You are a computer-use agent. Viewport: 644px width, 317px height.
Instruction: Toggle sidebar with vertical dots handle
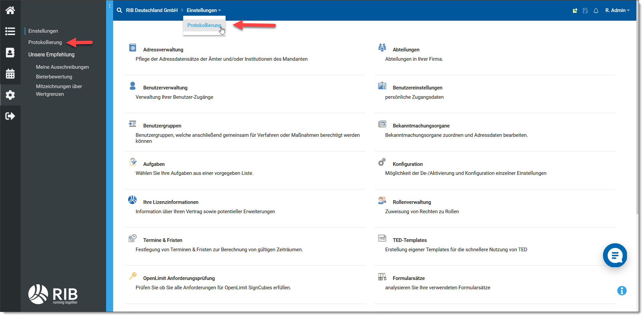pos(109,6)
